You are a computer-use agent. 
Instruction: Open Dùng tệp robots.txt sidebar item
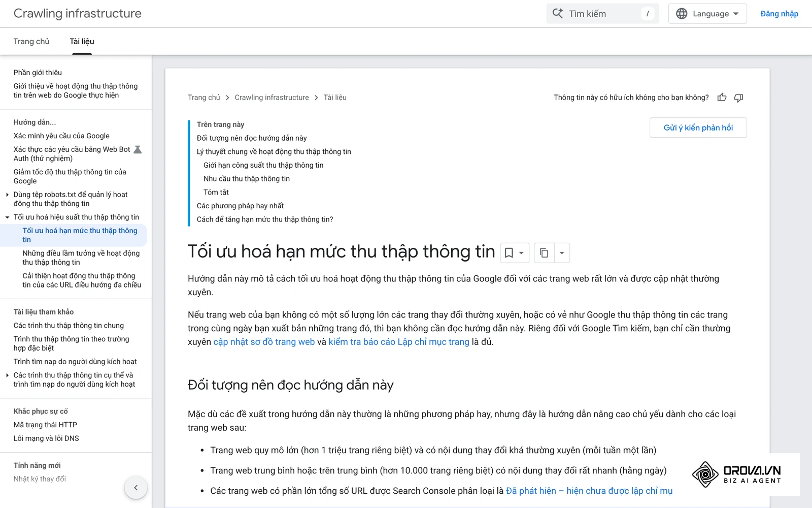click(71, 199)
